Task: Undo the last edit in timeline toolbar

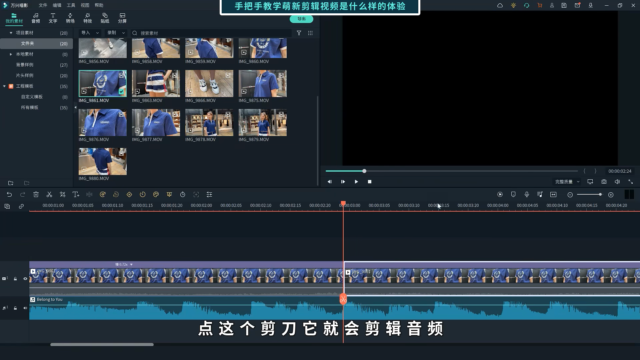Action: pyautogui.click(x=9, y=195)
